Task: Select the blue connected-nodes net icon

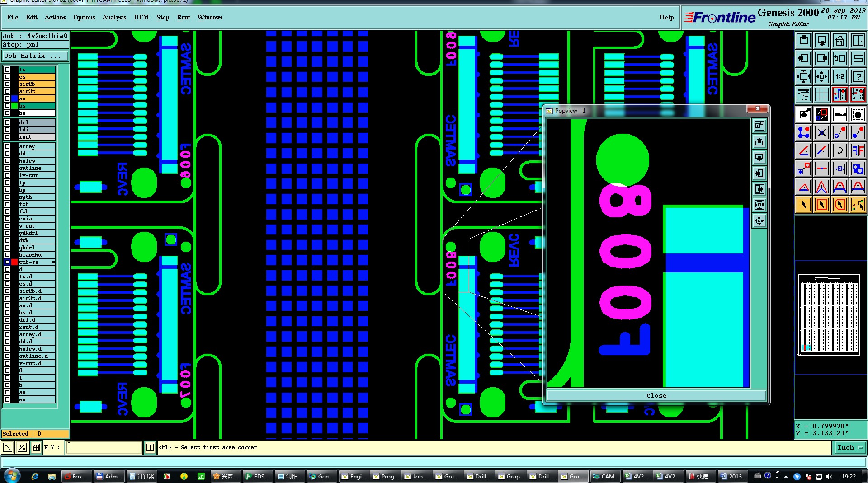Action: 804,132
